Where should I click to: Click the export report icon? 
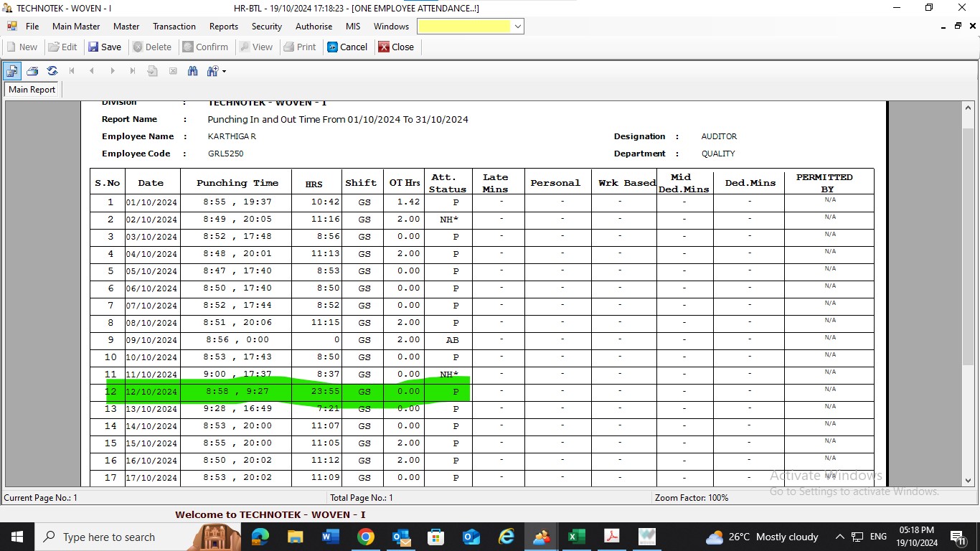pos(12,71)
